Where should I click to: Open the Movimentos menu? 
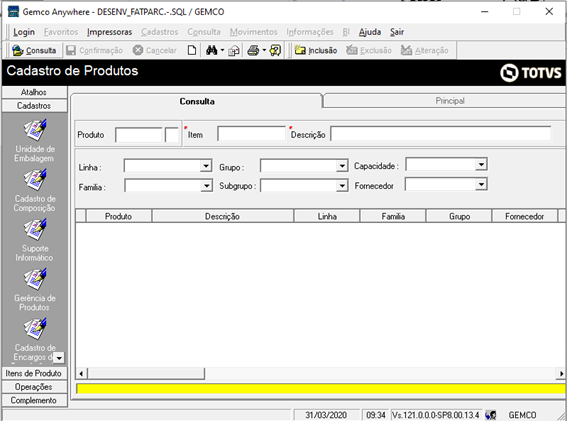[253, 32]
